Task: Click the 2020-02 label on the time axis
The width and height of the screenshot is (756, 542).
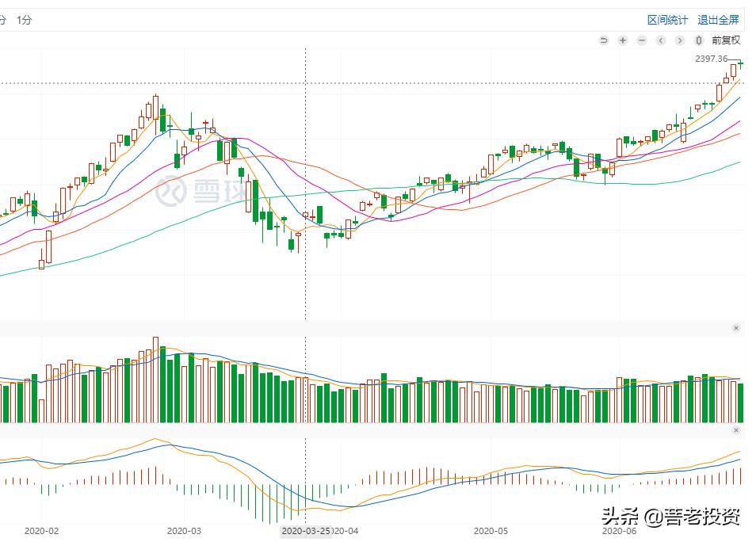Action: (41, 531)
